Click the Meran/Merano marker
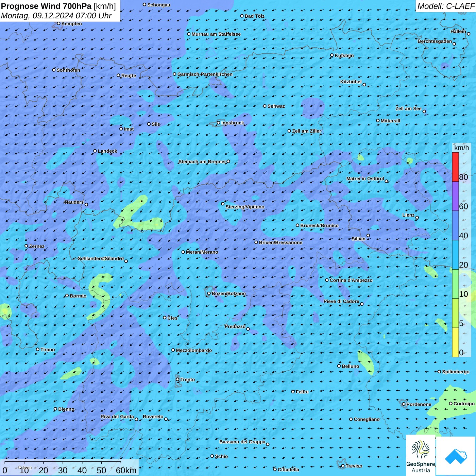Viewport: 476px width, 476px height. (x=183, y=252)
